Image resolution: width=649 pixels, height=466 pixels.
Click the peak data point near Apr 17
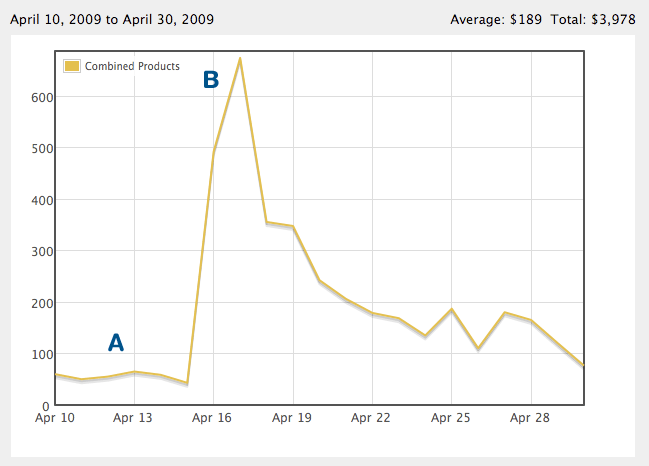240,58
